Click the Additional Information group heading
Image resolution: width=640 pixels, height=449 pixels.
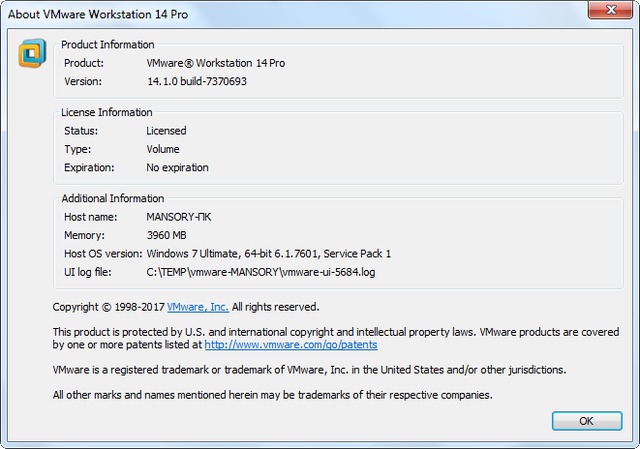[113, 199]
